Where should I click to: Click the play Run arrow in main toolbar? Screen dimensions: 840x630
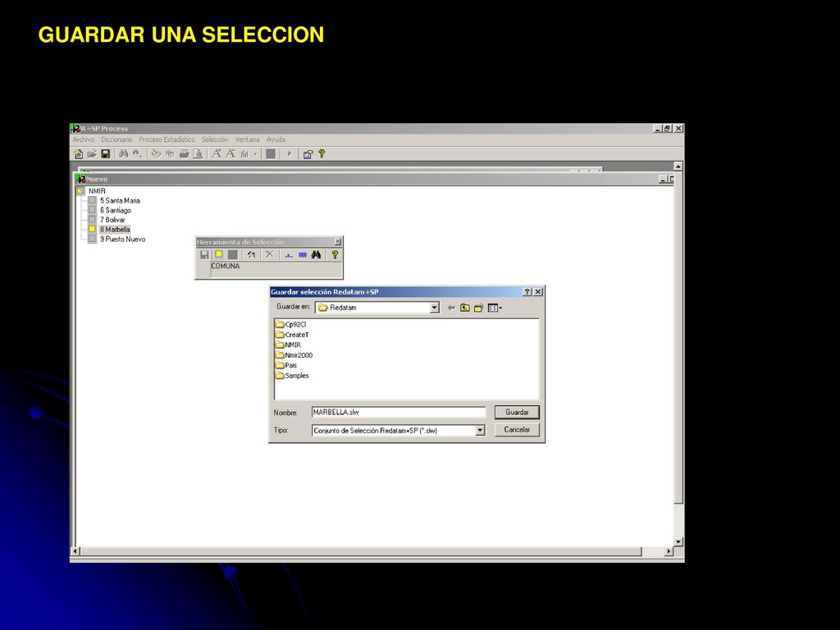(x=290, y=154)
